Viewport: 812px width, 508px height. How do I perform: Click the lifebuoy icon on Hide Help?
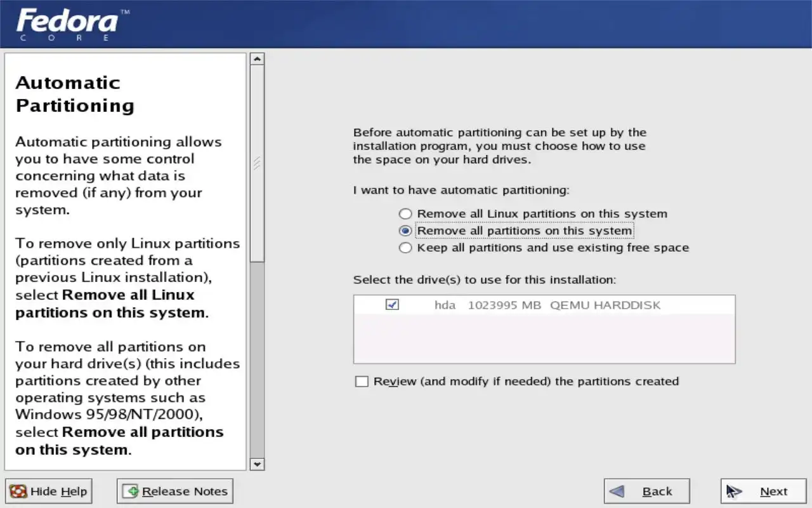pyautogui.click(x=18, y=491)
